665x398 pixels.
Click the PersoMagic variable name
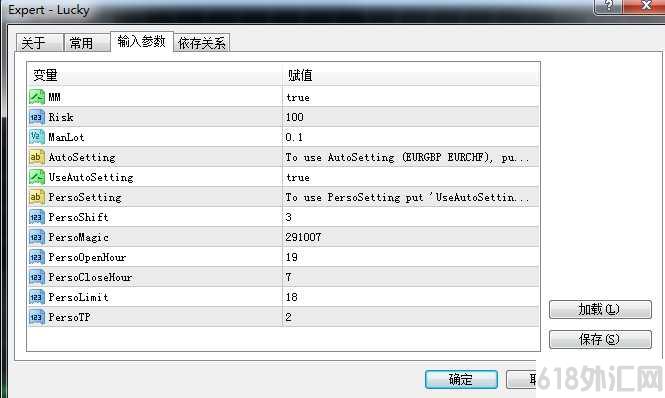click(x=78, y=238)
